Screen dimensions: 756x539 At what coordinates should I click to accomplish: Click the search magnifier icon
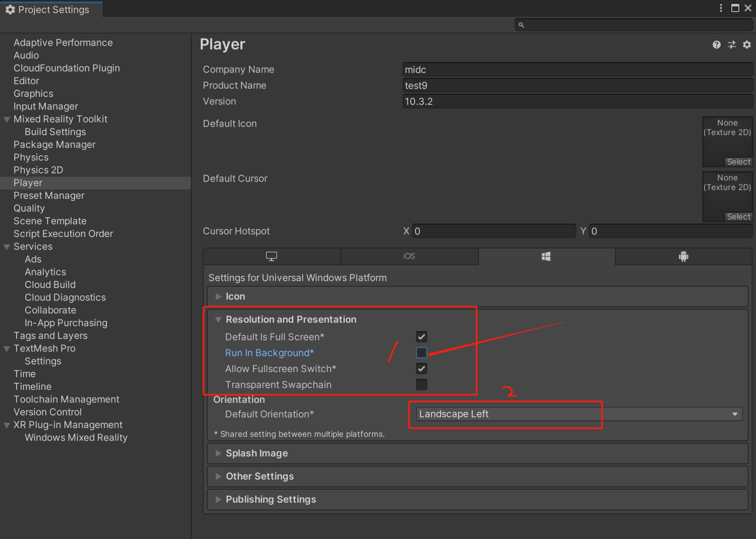(x=522, y=25)
